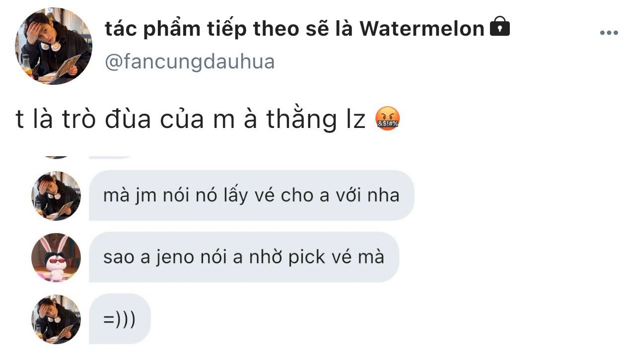This screenshot has height=364, width=625.
Task: Open the embedded chat screenshot image
Action: click(223, 250)
